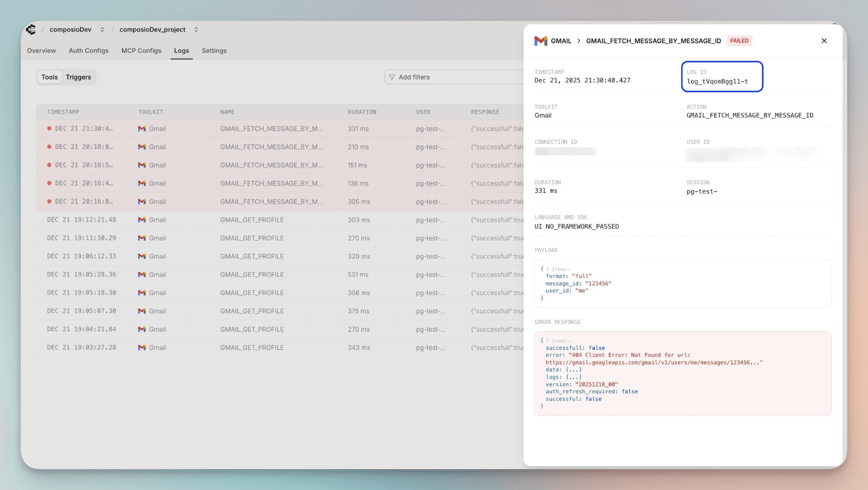Click the Gmail icon on the GMAIL_GET_PROFILE row

[x=142, y=220]
